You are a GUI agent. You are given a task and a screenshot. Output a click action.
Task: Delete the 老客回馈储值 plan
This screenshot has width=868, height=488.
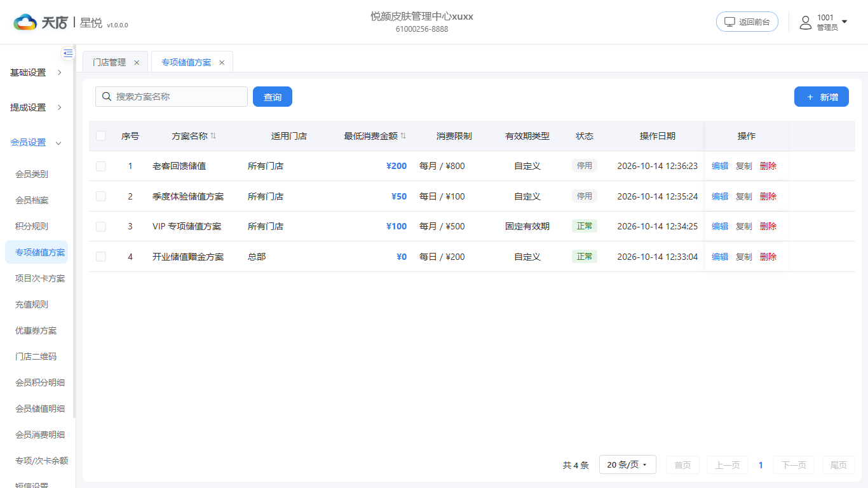click(x=768, y=166)
